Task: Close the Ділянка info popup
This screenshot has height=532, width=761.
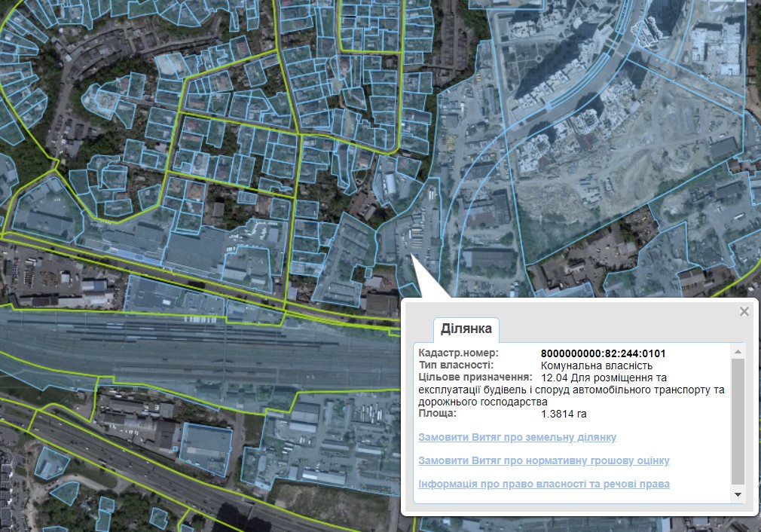Action: [x=744, y=311]
